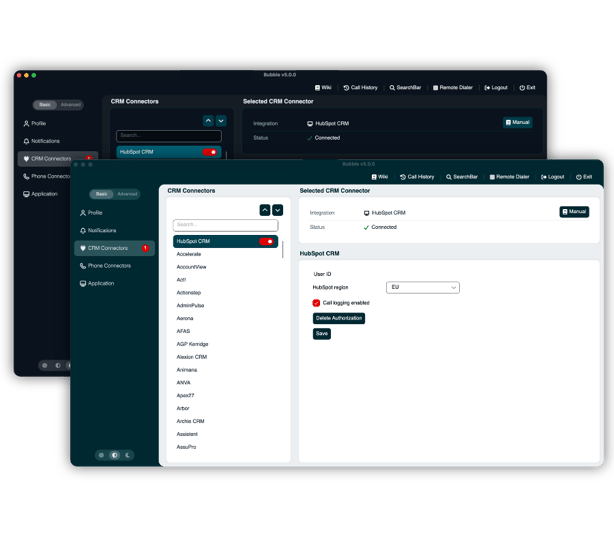Viewport: 614px width, 536px height.
Task: Select Act! in connector list
Action: coord(181,280)
